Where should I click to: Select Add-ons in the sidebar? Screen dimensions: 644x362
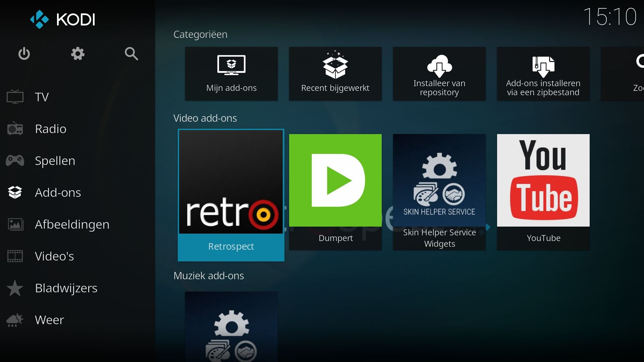(58, 193)
